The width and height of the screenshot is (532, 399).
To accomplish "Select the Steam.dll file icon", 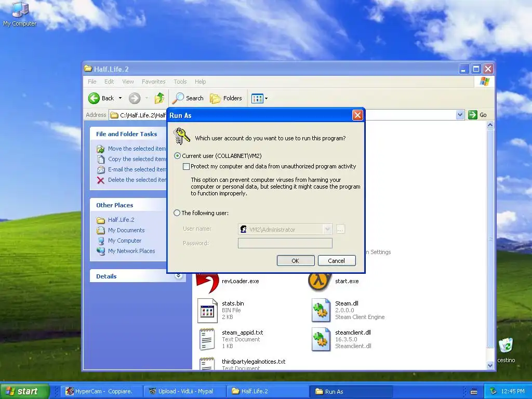I will pos(321,310).
